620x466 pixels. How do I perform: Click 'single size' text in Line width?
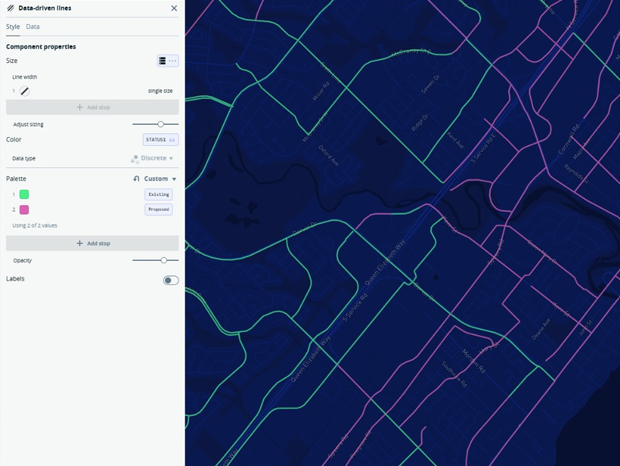[160, 91]
